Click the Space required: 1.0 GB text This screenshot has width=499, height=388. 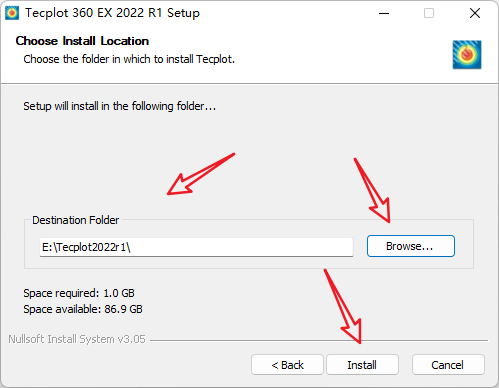click(79, 293)
